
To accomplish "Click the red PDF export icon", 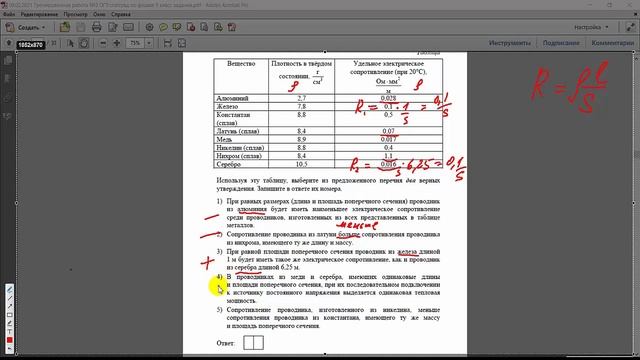I will pyautogui.click(x=191, y=27).
